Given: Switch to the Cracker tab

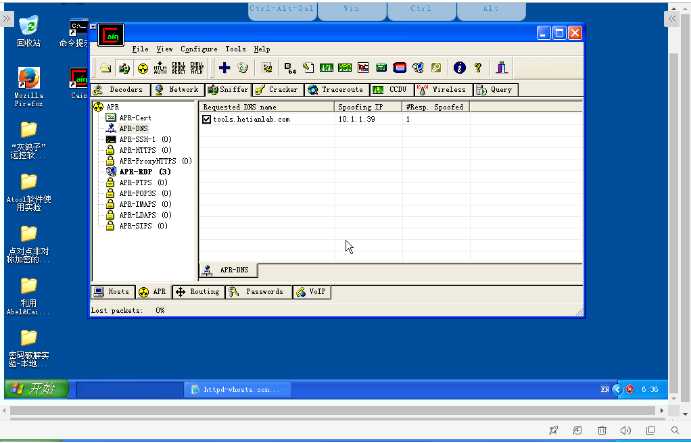Looking at the screenshot, I should (279, 90).
